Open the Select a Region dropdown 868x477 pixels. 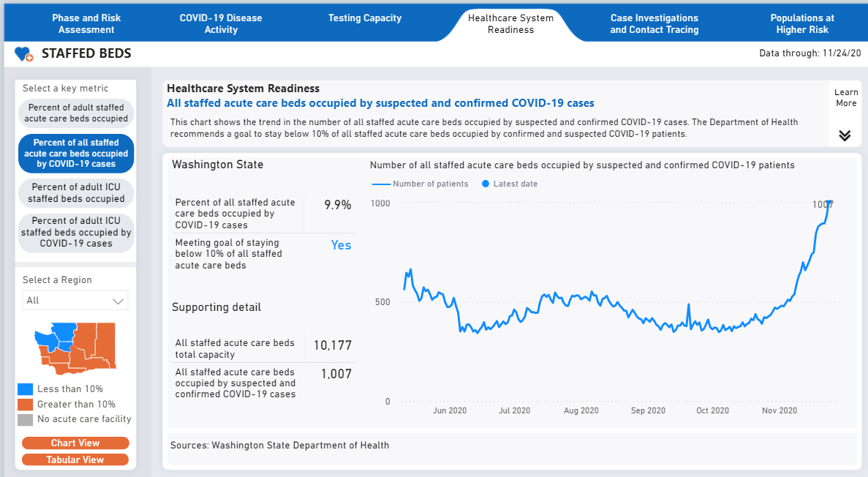click(x=75, y=301)
